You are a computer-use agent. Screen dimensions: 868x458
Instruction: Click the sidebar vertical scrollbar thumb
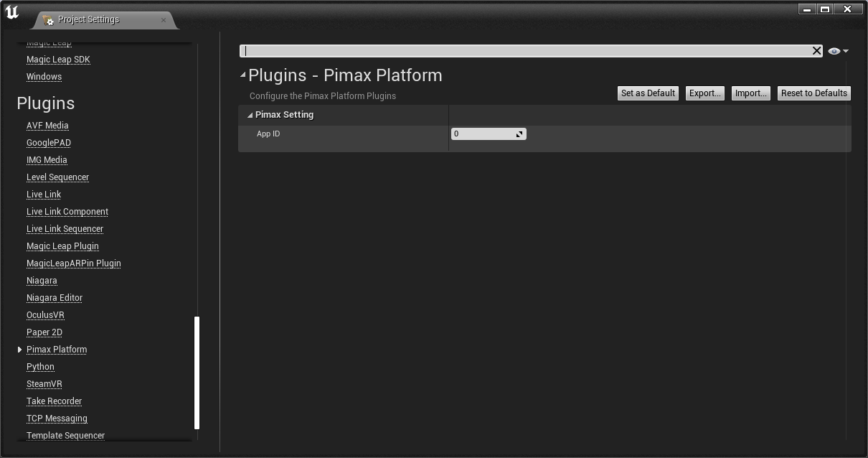[197, 373]
